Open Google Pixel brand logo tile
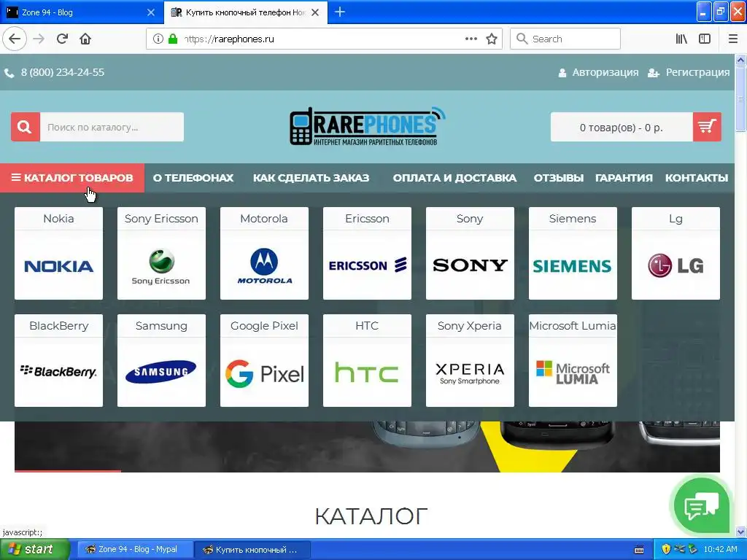The image size is (747, 560). [x=264, y=373]
